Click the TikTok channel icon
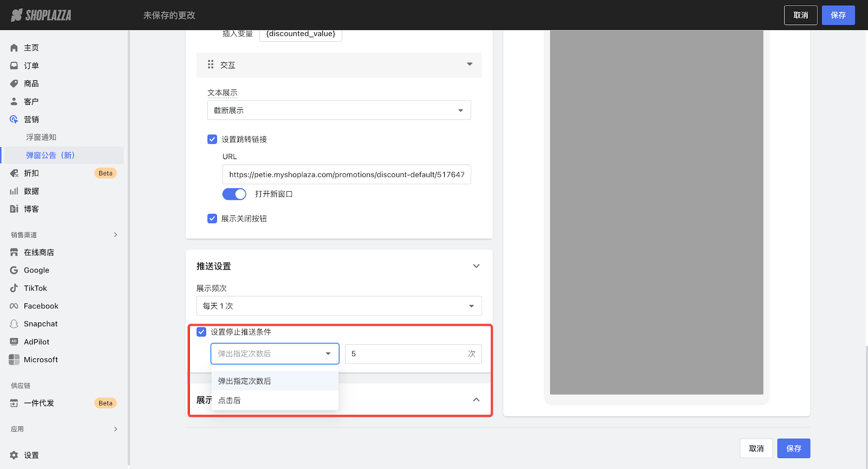Image resolution: width=868 pixels, height=469 pixels. pos(14,288)
